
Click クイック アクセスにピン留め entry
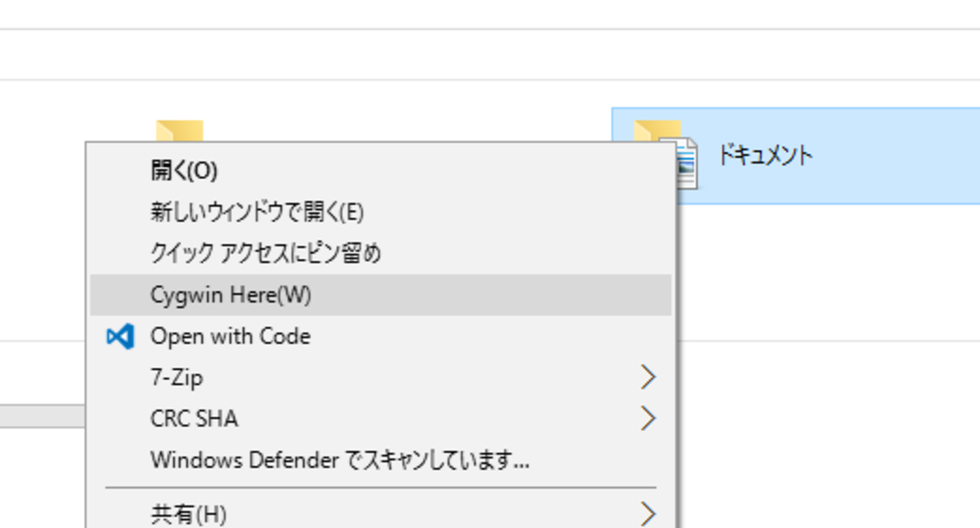point(380,253)
